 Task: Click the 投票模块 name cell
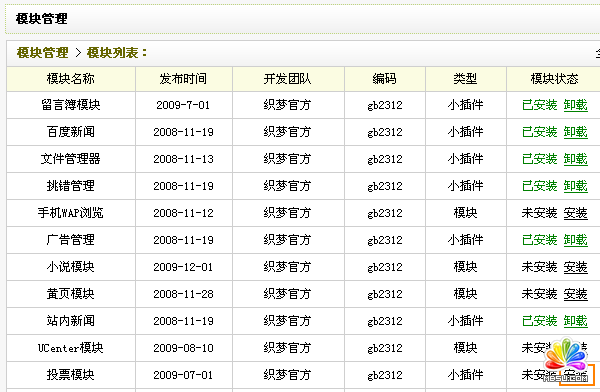click(x=71, y=375)
